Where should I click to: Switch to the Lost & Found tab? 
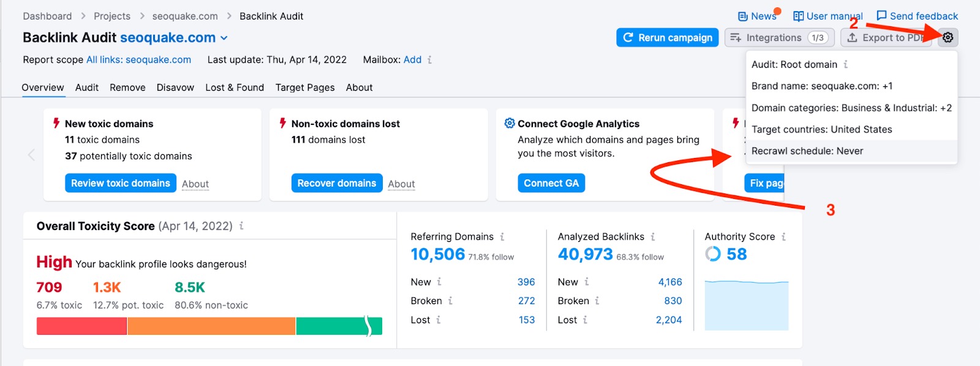pos(235,88)
